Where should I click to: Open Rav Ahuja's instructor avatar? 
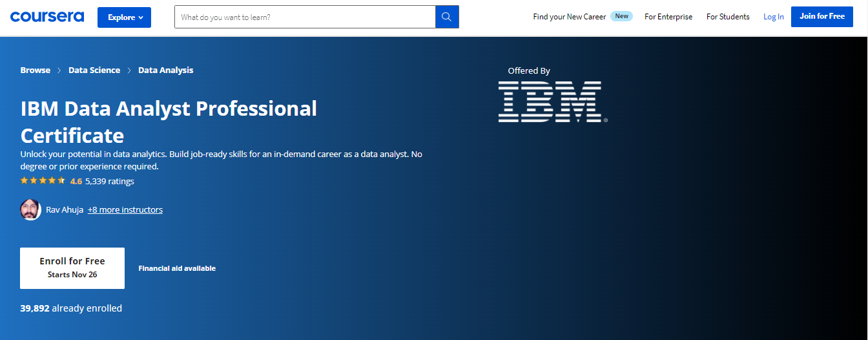click(30, 209)
